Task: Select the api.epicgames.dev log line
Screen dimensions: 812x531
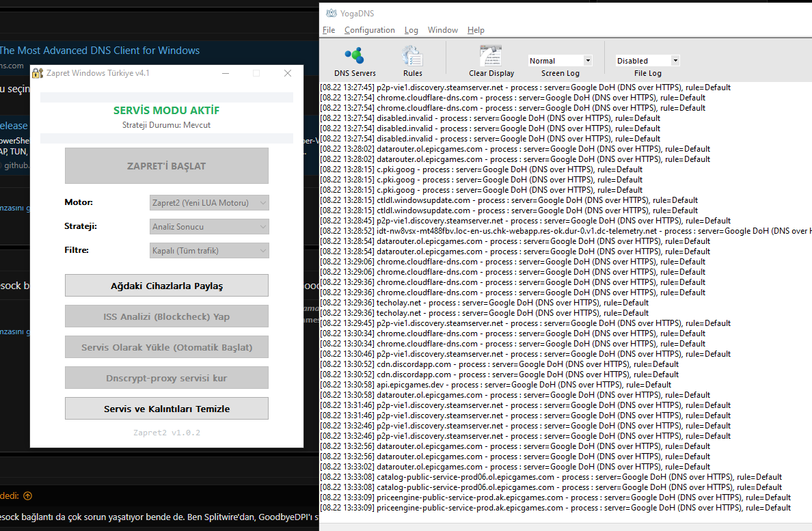Action: click(496, 385)
